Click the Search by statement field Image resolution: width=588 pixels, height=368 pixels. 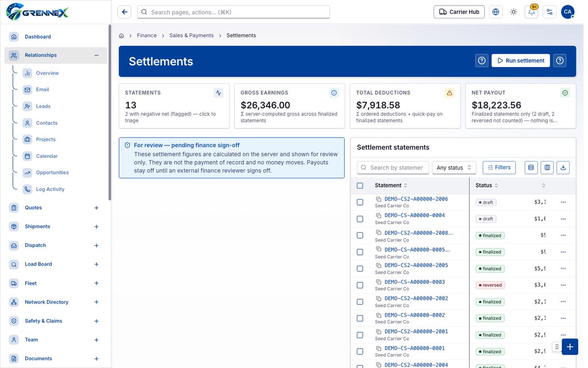click(393, 167)
